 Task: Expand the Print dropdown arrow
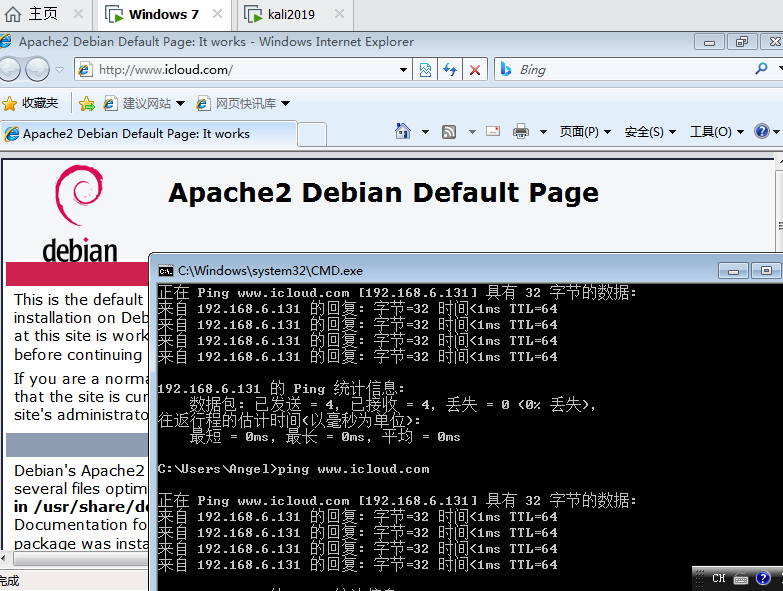(x=543, y=132)
